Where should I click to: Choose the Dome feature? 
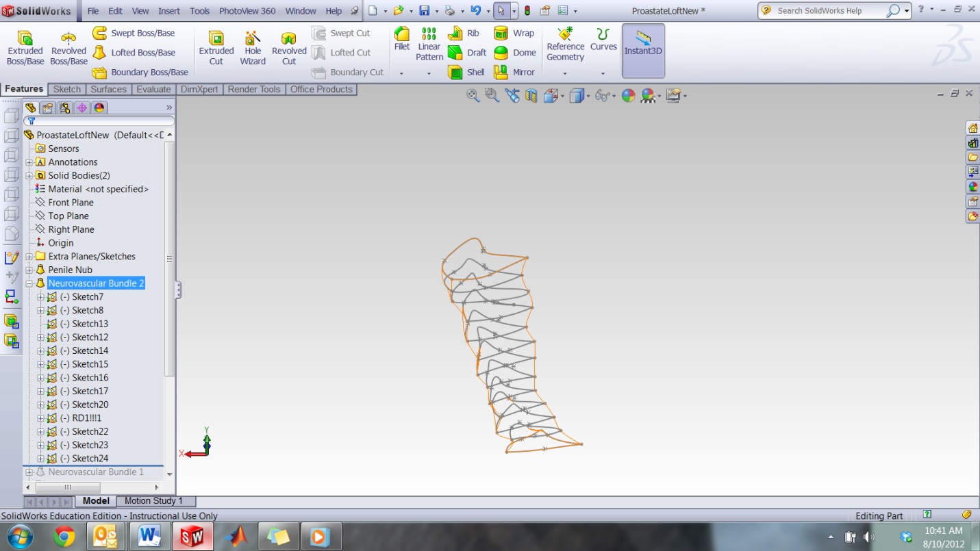[515, 53]
